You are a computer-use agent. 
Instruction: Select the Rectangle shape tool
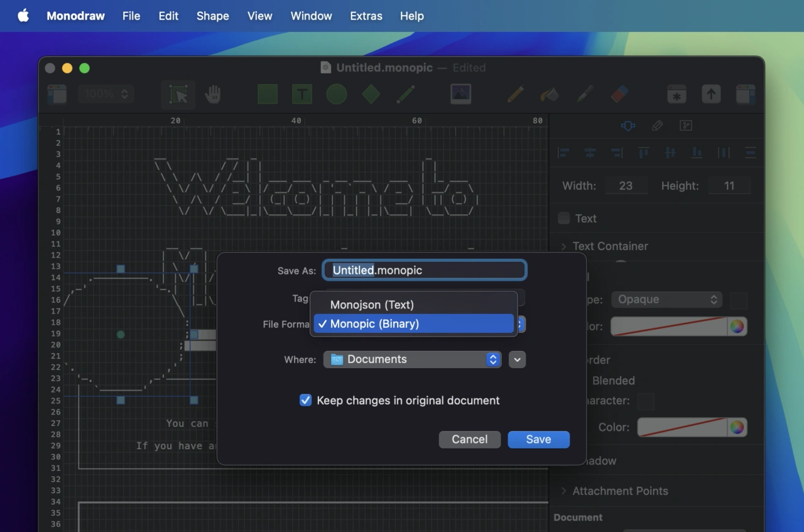pyautogui.click(x=268, y=94)
